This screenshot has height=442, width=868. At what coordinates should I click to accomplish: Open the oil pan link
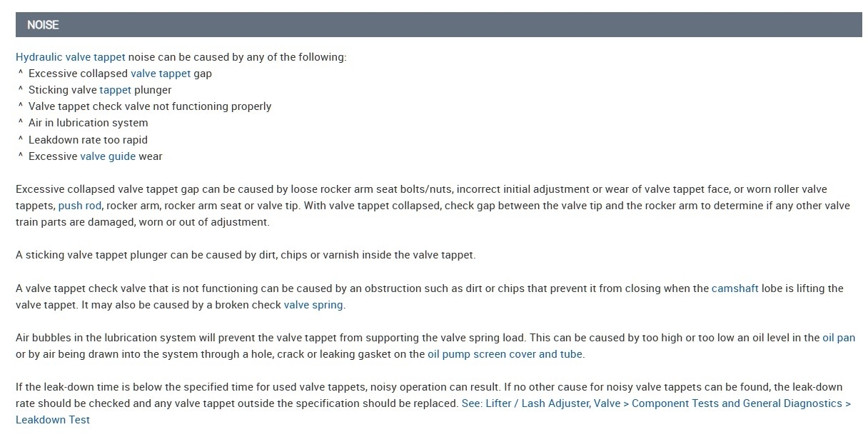(839, 338)
